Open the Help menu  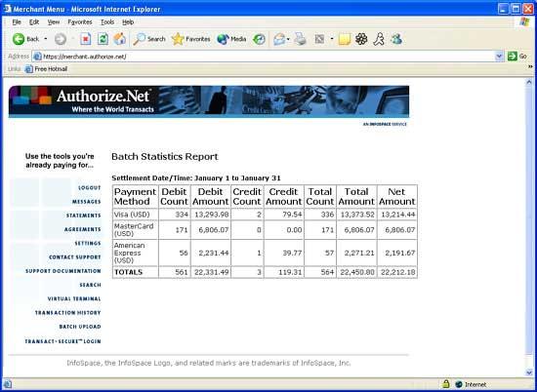coord(128,21)
